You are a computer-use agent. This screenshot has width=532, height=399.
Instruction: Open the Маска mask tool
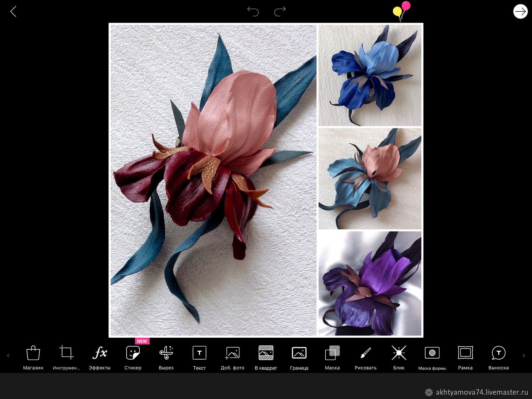click(332, 358)
